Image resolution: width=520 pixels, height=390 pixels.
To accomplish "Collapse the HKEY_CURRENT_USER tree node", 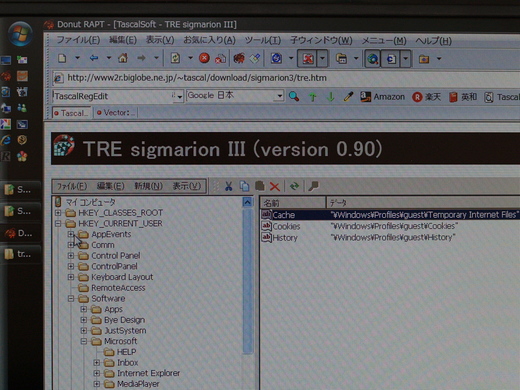I will [x=58, y=223].
